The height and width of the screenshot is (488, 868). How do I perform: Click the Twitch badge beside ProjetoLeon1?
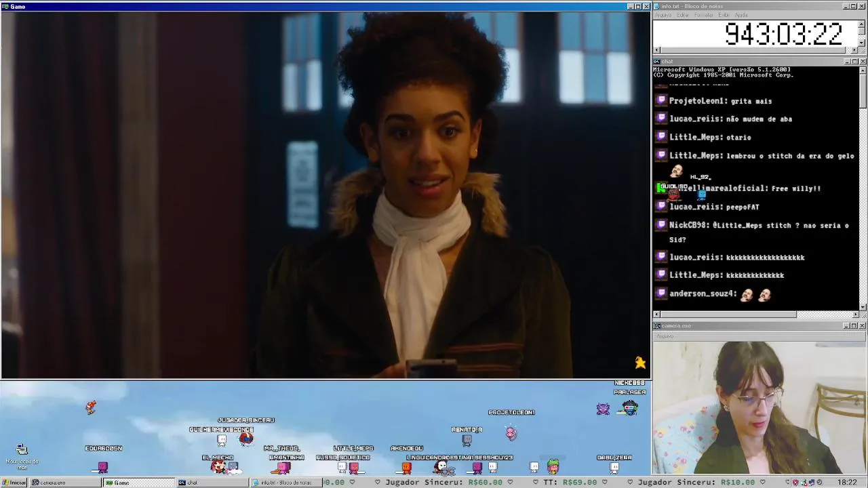coord(662,100)
